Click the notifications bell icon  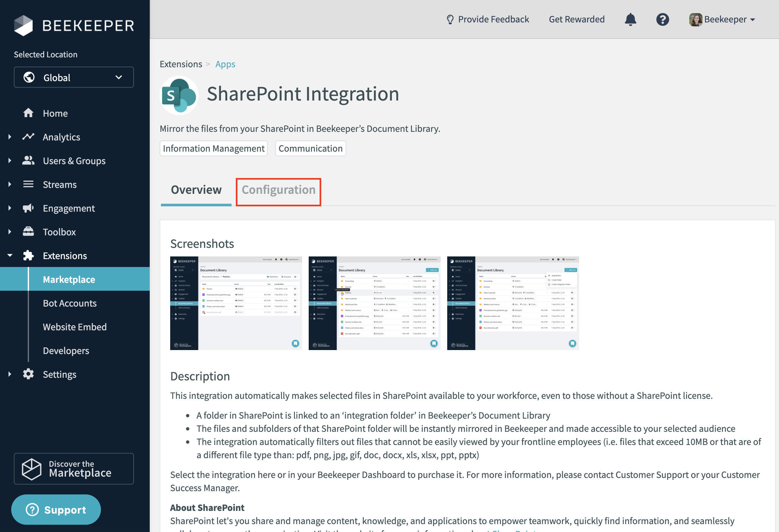tap(630, 19)
